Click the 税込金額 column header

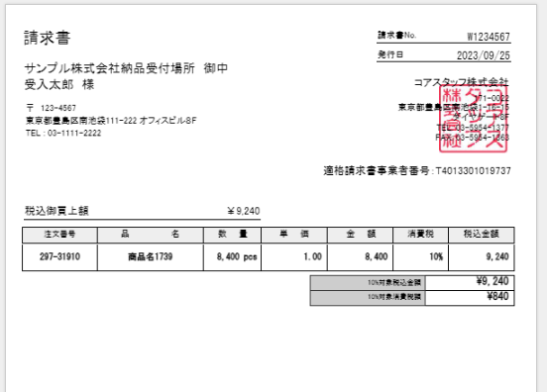point(482,235)
